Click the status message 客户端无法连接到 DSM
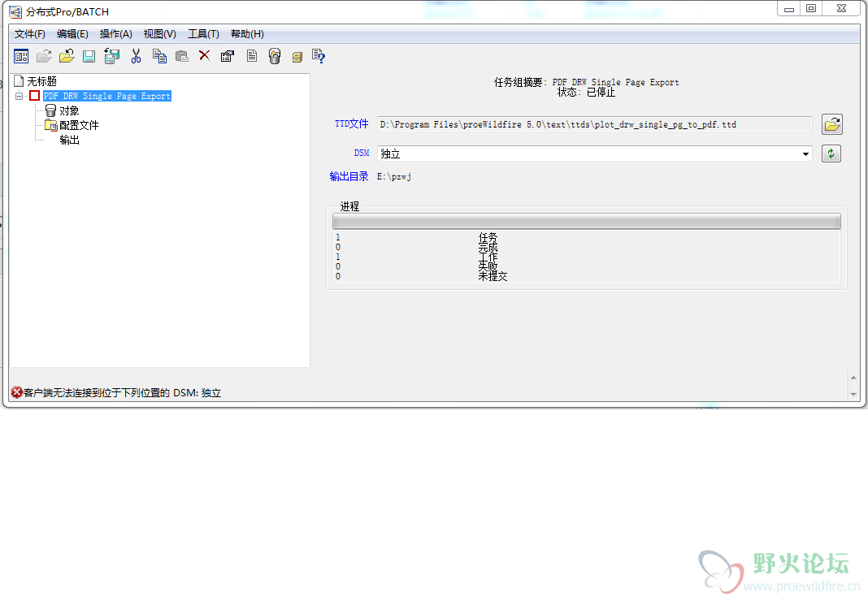 coord(123,393)
